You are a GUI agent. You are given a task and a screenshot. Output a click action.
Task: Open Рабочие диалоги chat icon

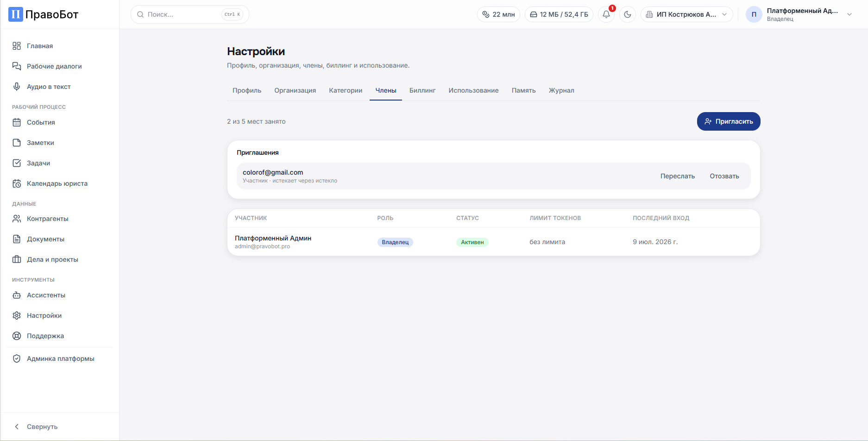pyautogui.click(x=17, y=66)
